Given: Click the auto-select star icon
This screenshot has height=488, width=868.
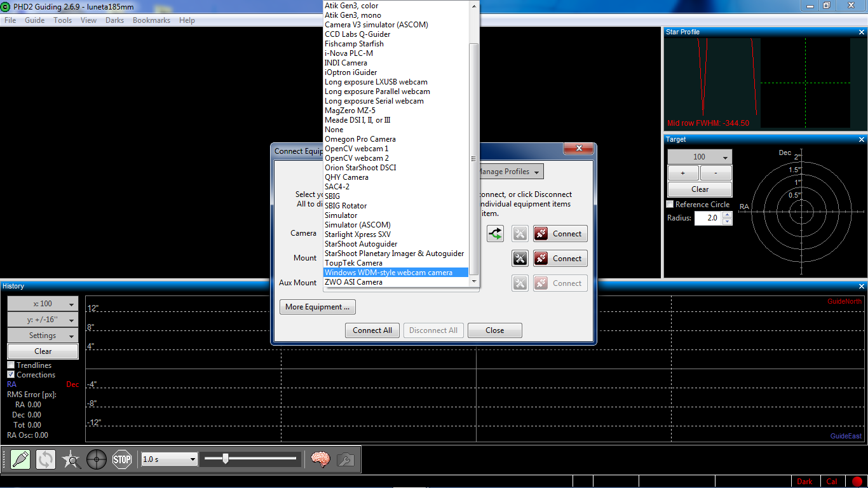Looking at the screenshot, I should click(71, 459).
